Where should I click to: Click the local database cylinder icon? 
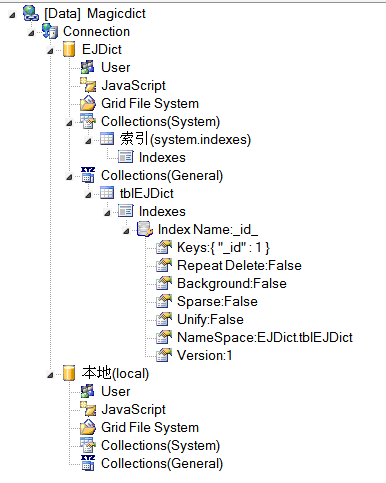coord(69,373)
